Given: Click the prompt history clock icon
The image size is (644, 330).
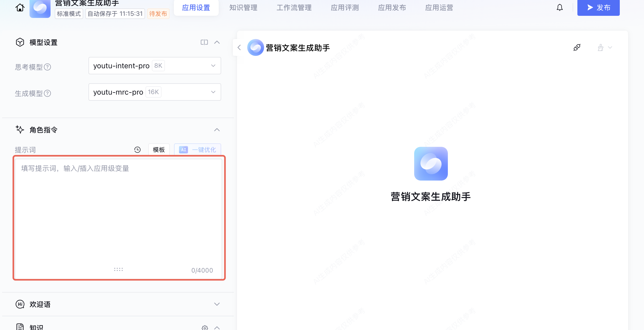Looking at the screenshot, I should [137, 150].
